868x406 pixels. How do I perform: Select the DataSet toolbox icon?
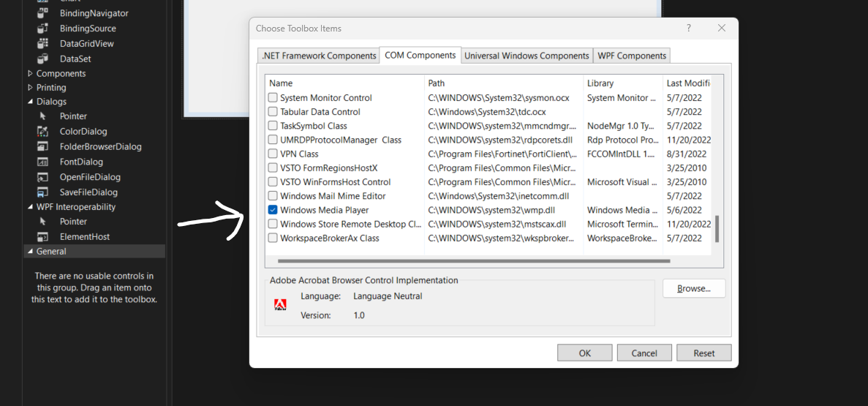tap(42, 59)
